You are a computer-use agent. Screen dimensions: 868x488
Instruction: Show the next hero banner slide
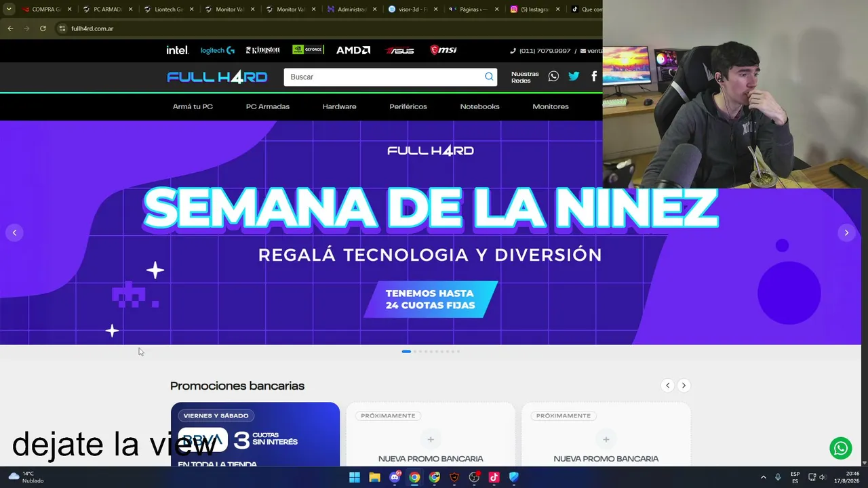point(846,232)
